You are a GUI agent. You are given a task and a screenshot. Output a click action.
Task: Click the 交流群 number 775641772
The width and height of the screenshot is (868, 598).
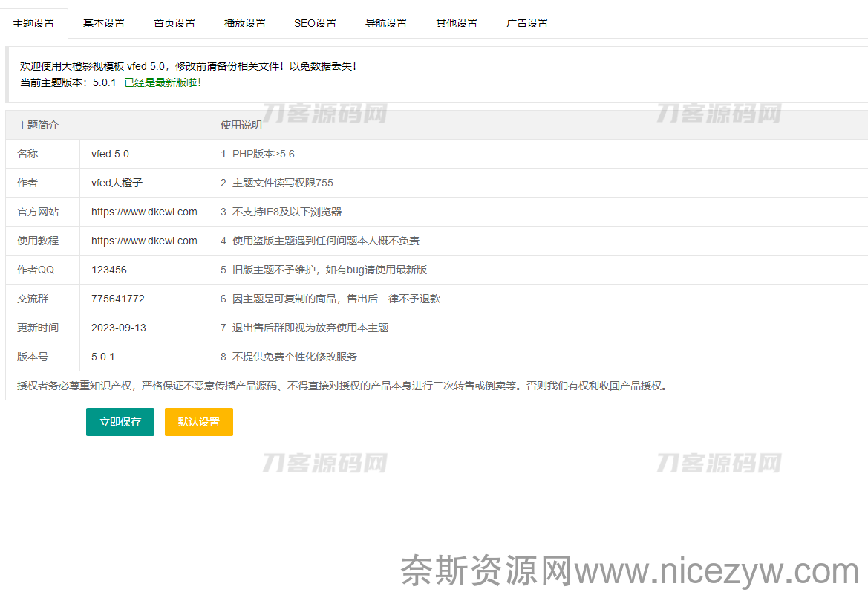pyautogui.click(x=118, y=299)
